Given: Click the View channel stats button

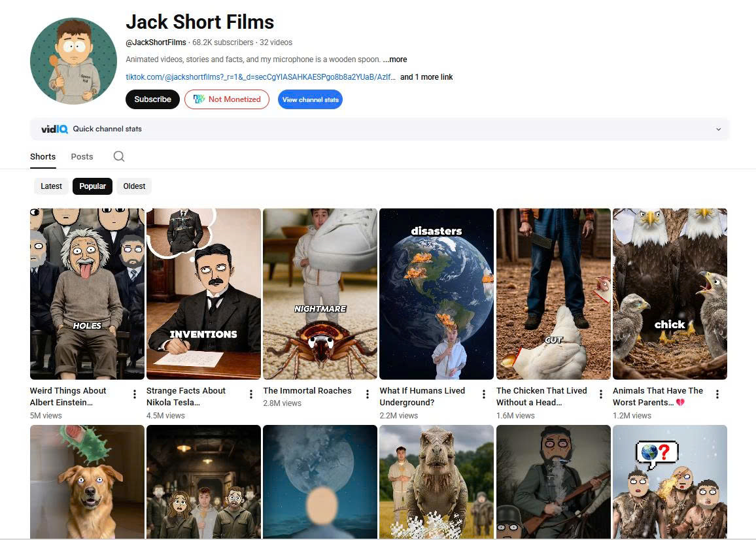Looking at the screenshot, I should point(310,99).
